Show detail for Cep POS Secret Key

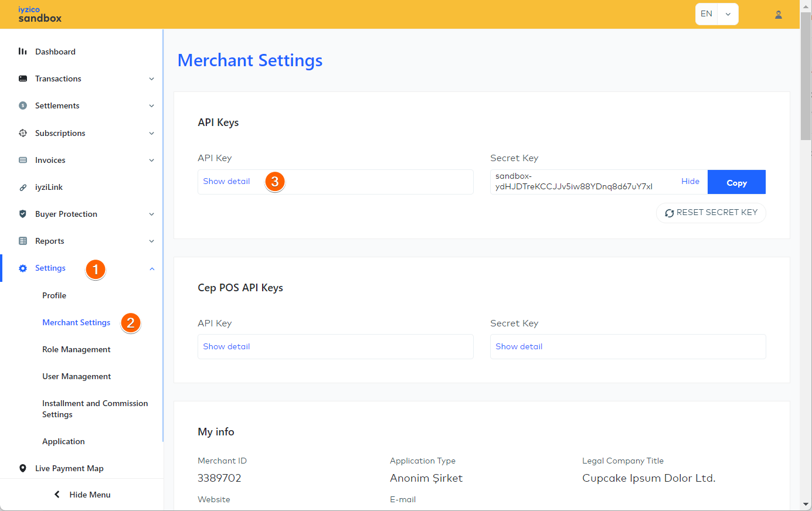coord(519,346)
